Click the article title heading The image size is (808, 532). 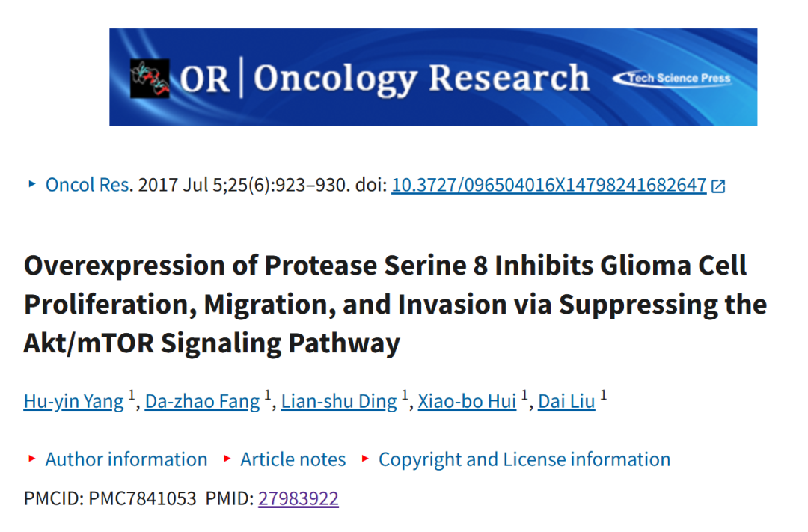pos(395,304)
